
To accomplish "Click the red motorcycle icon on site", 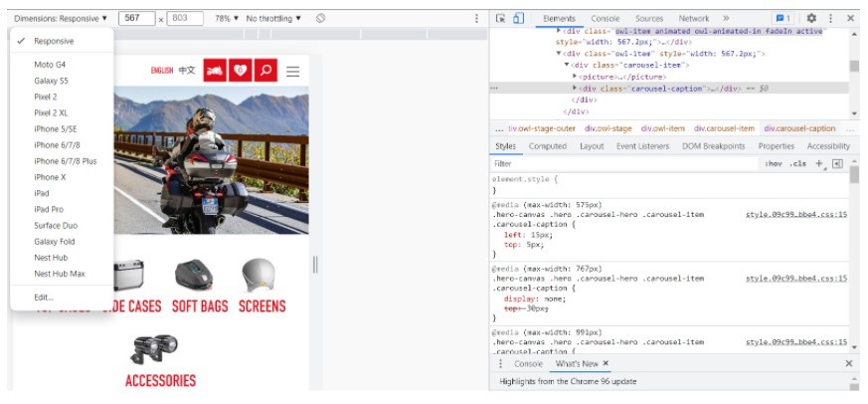I will coord(214,71).
